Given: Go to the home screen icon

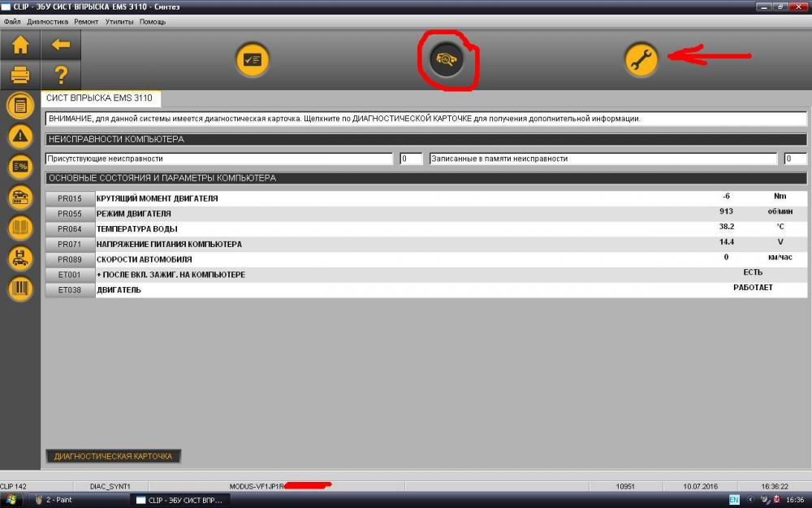Looking at the screenshot, I should (20, 45).
